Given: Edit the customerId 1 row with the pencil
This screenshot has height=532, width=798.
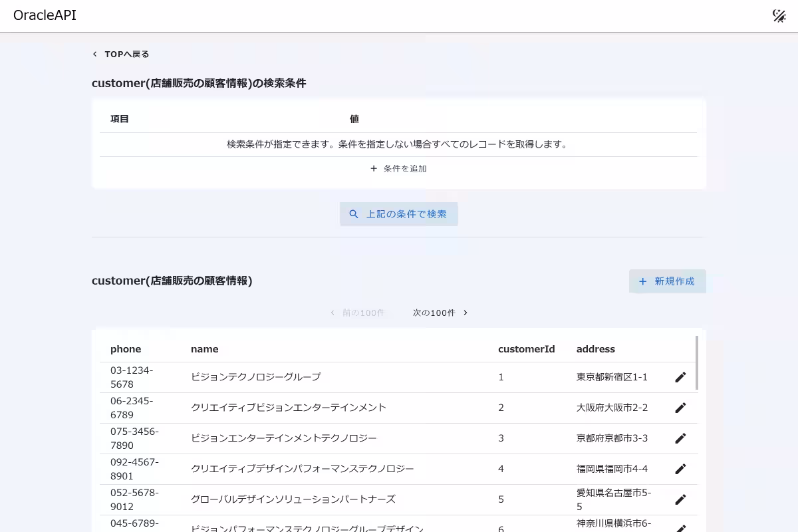Looking at the screenshot, I should pyautogui.click(x=680, y=377).
